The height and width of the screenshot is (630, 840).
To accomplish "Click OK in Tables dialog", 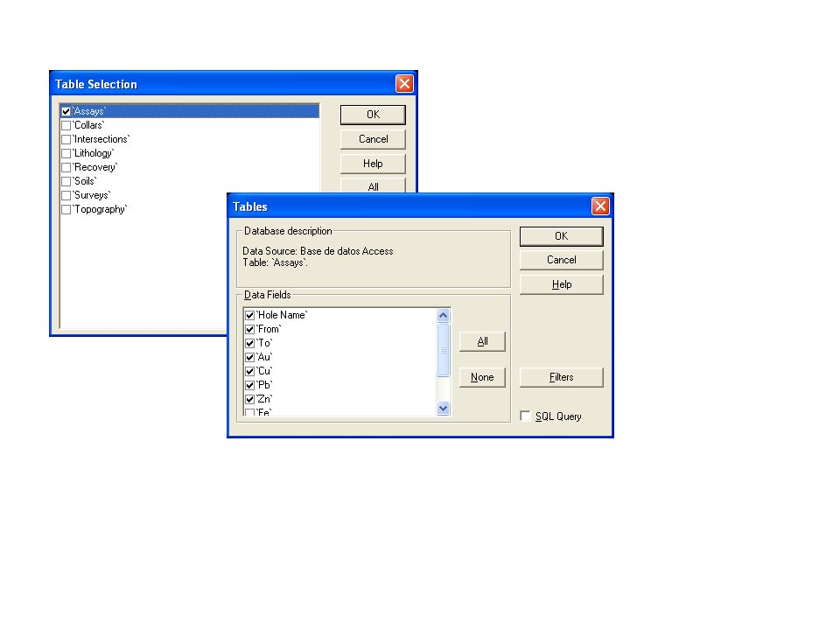I will click(562, 236).
